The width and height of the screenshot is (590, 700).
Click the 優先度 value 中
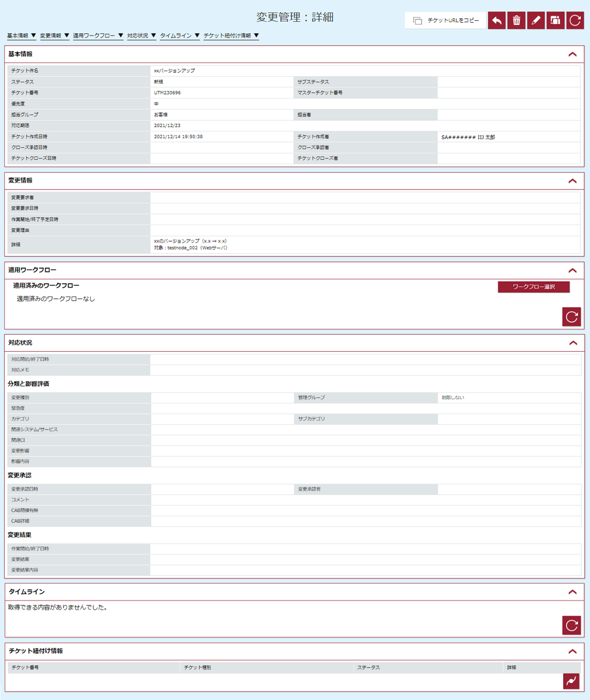point(156,104)
